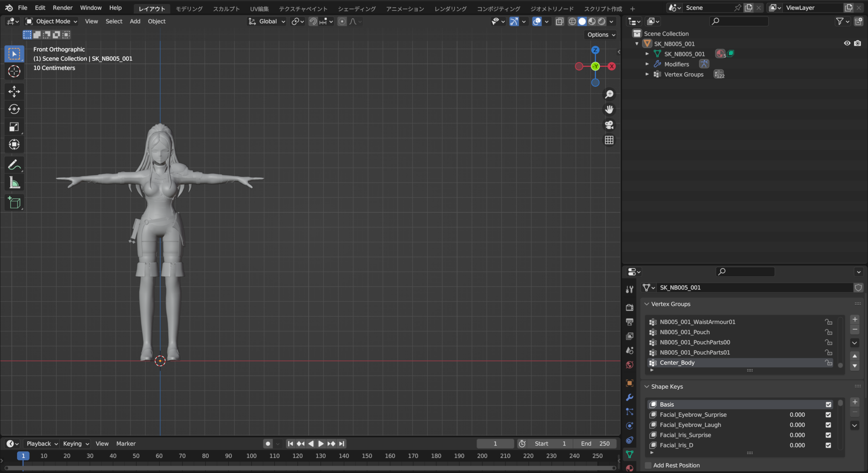This screenshot has height=473, width=868.
Task: Toggle viewport overlays
Action: tap(537, 21)
